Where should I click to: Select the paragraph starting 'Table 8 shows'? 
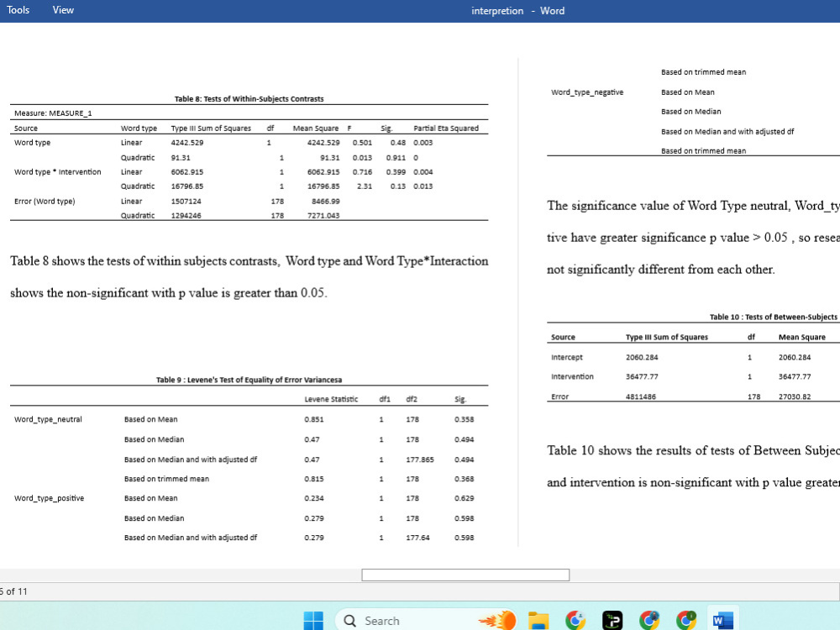pos(249,260)
